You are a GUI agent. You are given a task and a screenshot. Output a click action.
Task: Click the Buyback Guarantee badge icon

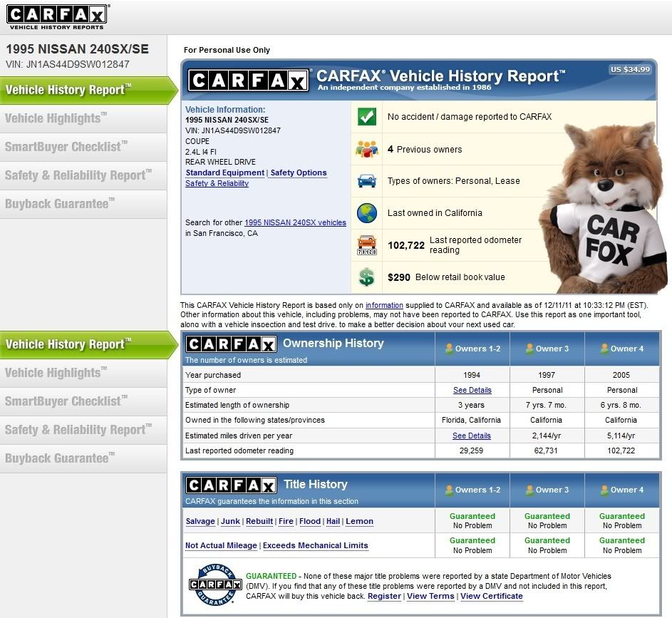[x=216, y=584]
